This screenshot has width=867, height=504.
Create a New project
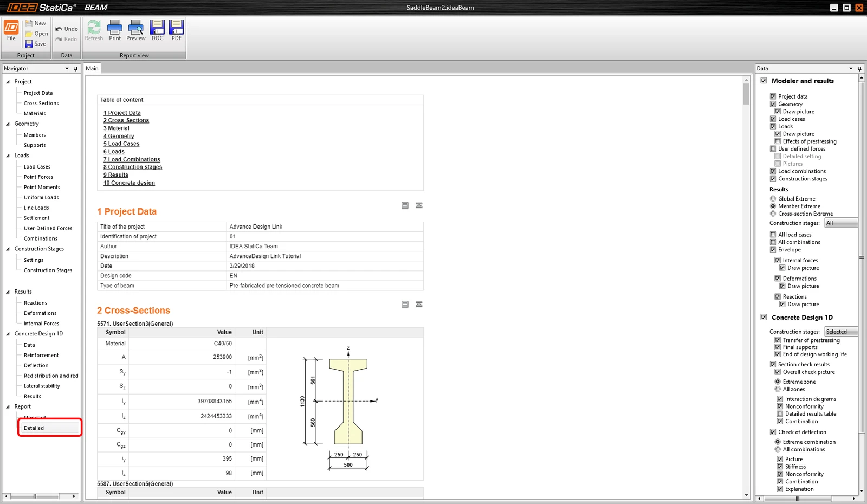point(36,23)
